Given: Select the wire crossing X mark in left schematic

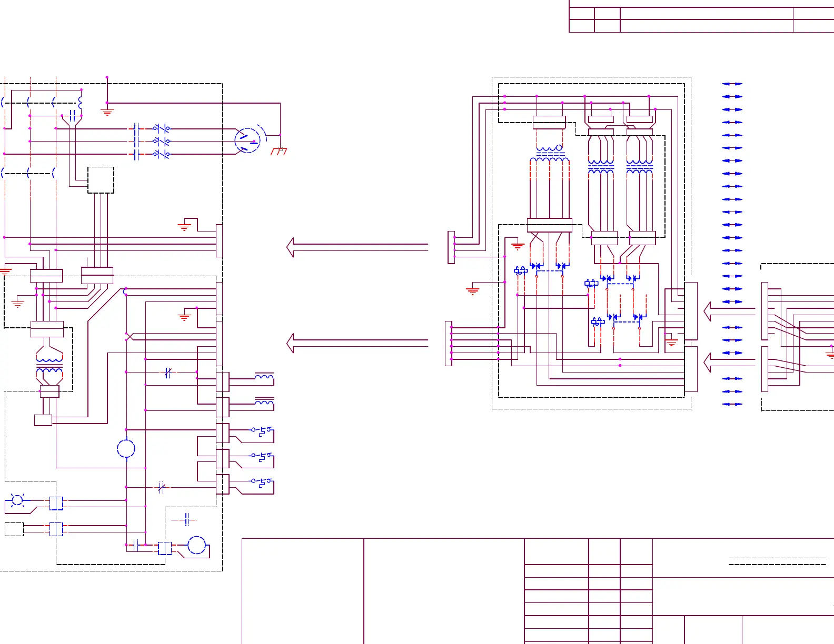Looking at the screenshot, I should [x=130, y=336].
